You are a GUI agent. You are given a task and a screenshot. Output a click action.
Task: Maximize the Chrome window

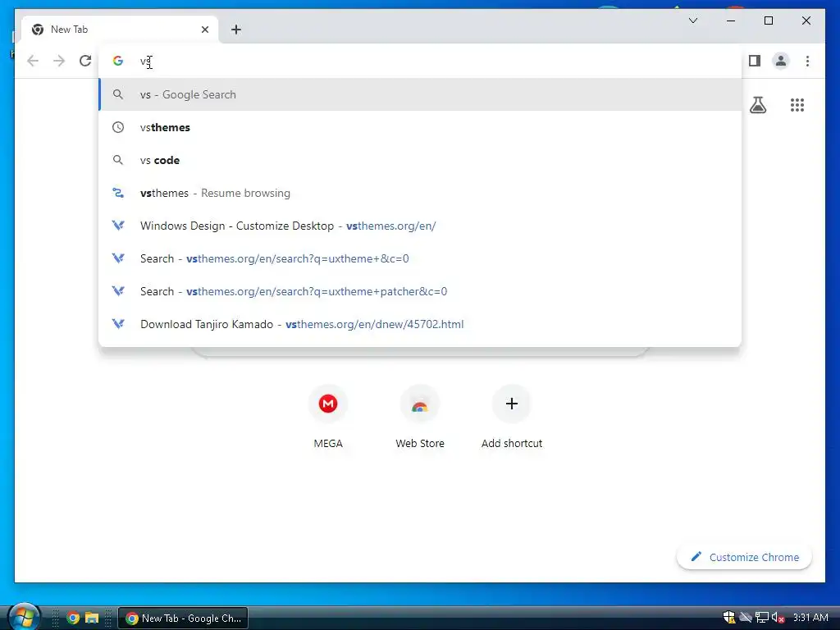click(769, 21)
